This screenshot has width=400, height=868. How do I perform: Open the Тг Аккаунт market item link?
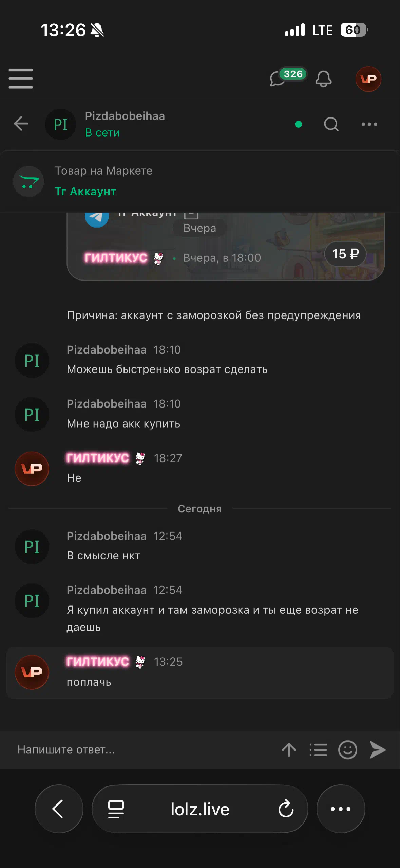point(85,192)
